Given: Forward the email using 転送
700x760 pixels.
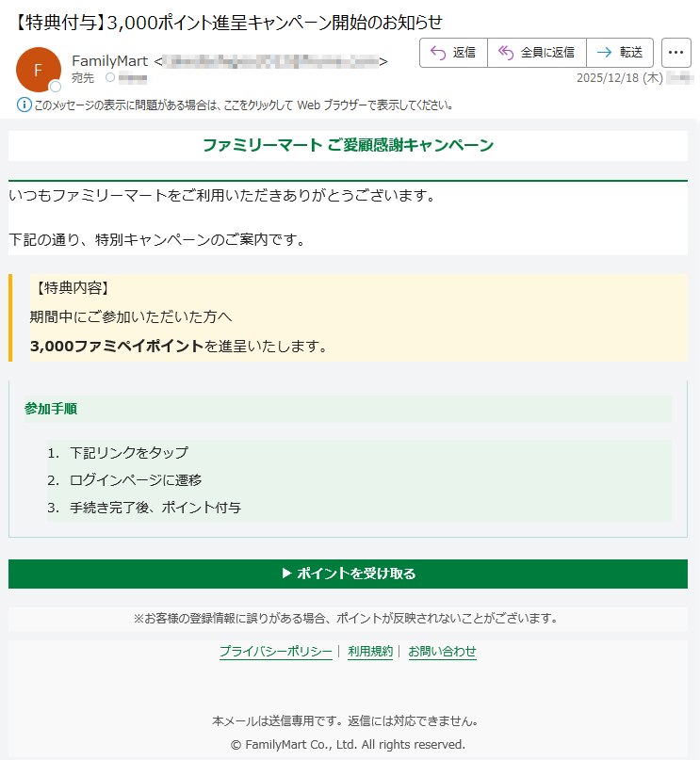Looking at the screenshot, I should (x=620, y=53).
